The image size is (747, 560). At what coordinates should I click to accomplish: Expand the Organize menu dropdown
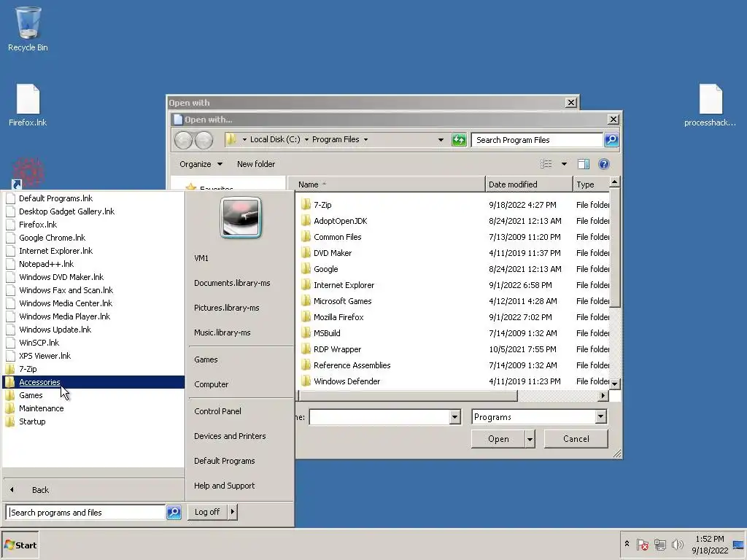[x=220, y=164]
